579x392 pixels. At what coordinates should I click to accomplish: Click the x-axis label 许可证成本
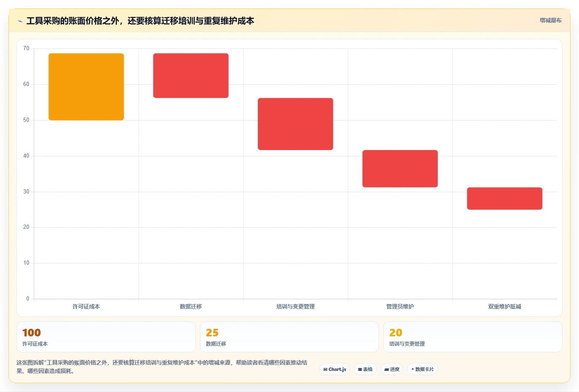(86, 306)
